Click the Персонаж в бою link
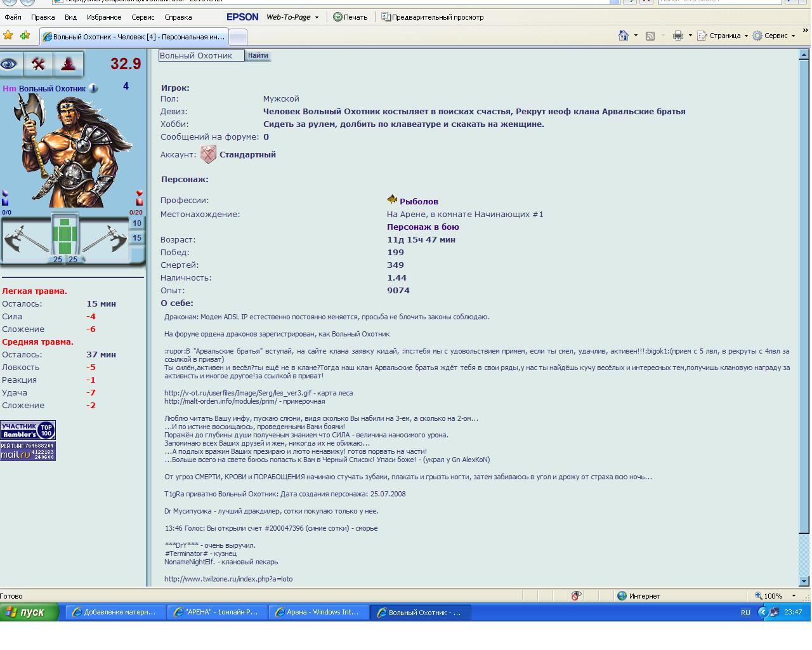Screen dimensions: 812x650 coord(423,227)
